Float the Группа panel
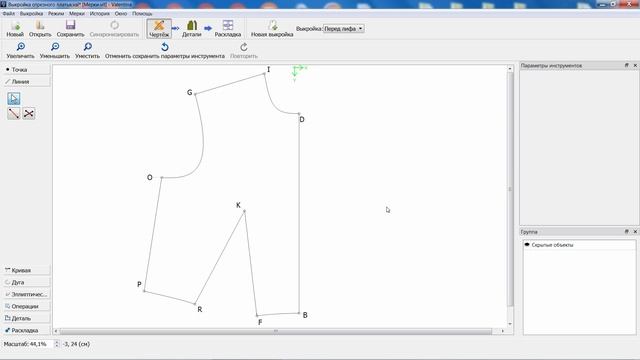The image size is (640, 360). 627,231
